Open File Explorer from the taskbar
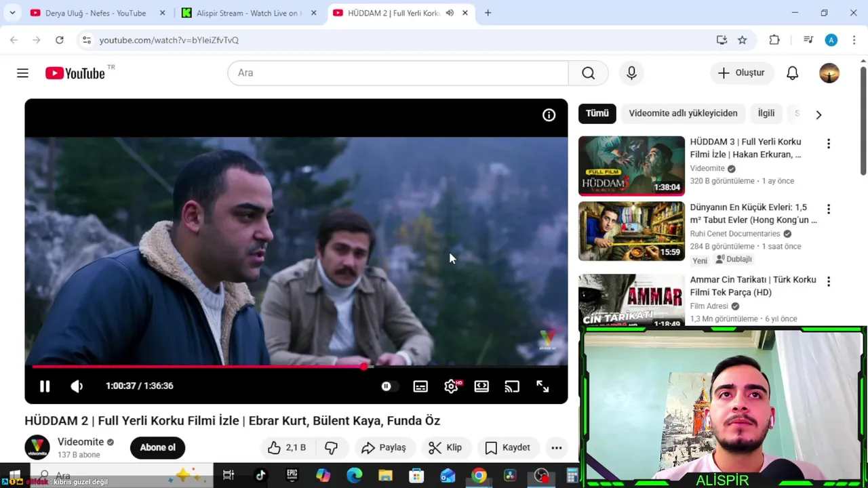Screen dimensions: 868x488 (x=385, y=476)
